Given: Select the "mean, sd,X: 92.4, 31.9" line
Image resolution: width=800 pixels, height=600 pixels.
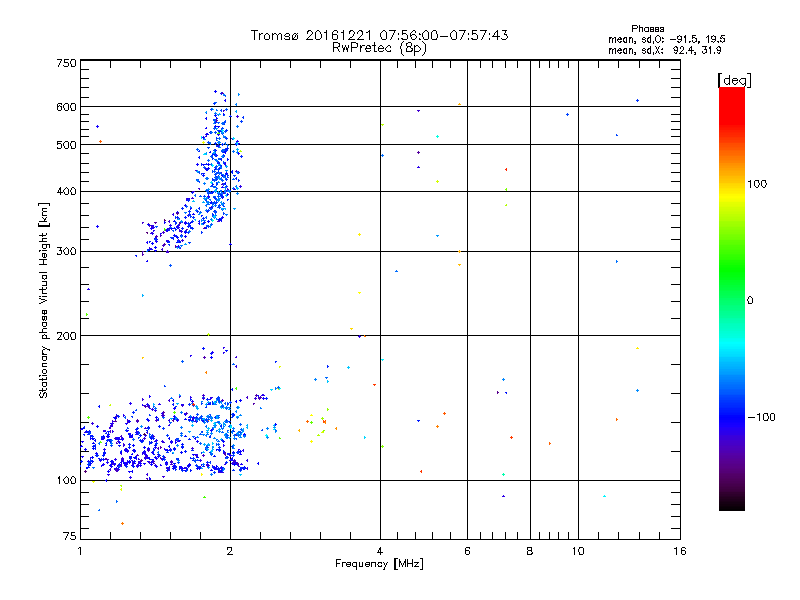Looking at the screenshot, I should tap(665, 50).
